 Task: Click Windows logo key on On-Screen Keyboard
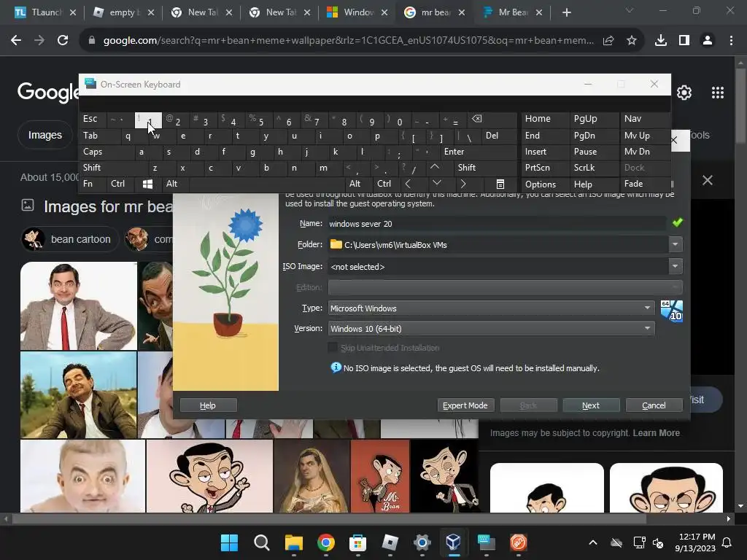point(147,184)
